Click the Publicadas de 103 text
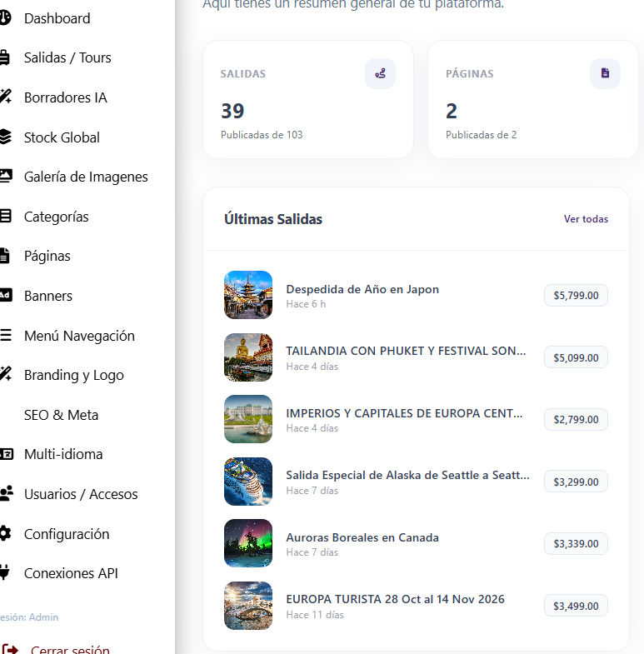This screenshot has width=644, height=654. pyautogui.click(x=262, y=135)
